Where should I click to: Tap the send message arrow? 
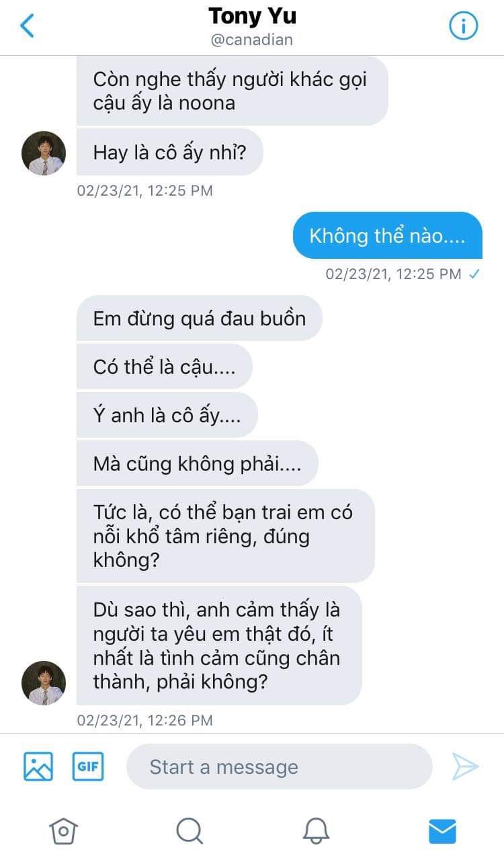(x=465, y=766)
